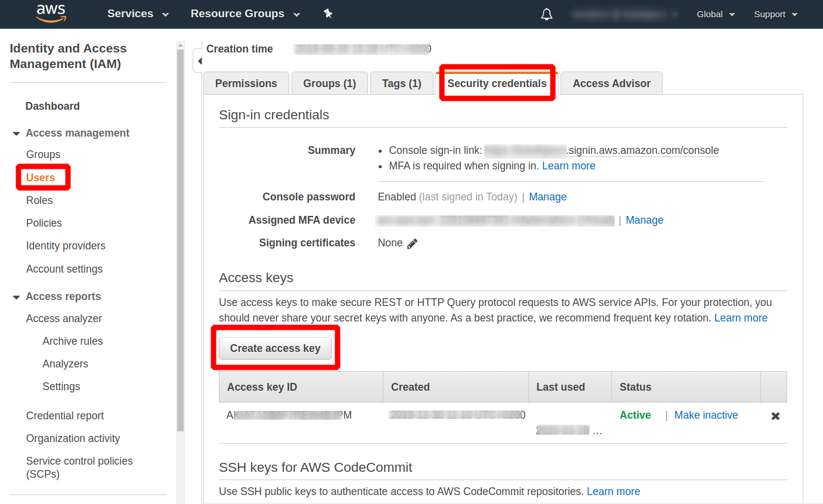Delete the access key with X icon
The height and width of the screenshot is (504, 823).
pos(775,416)
